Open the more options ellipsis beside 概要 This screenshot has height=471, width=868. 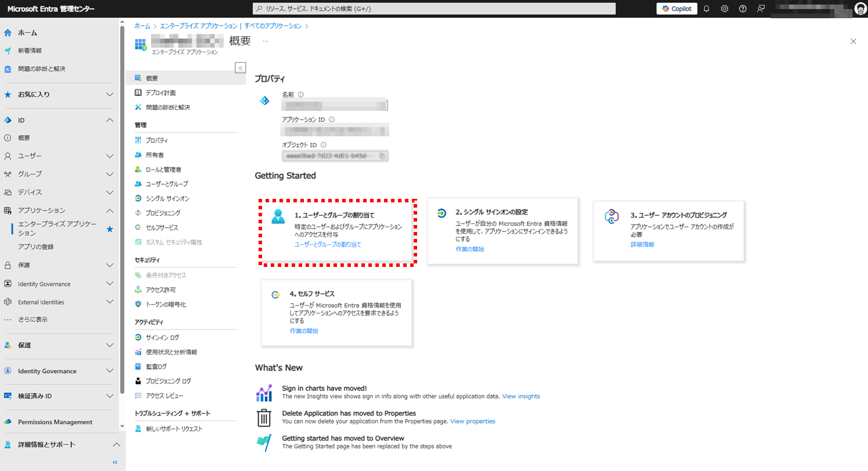coord(265,41)
